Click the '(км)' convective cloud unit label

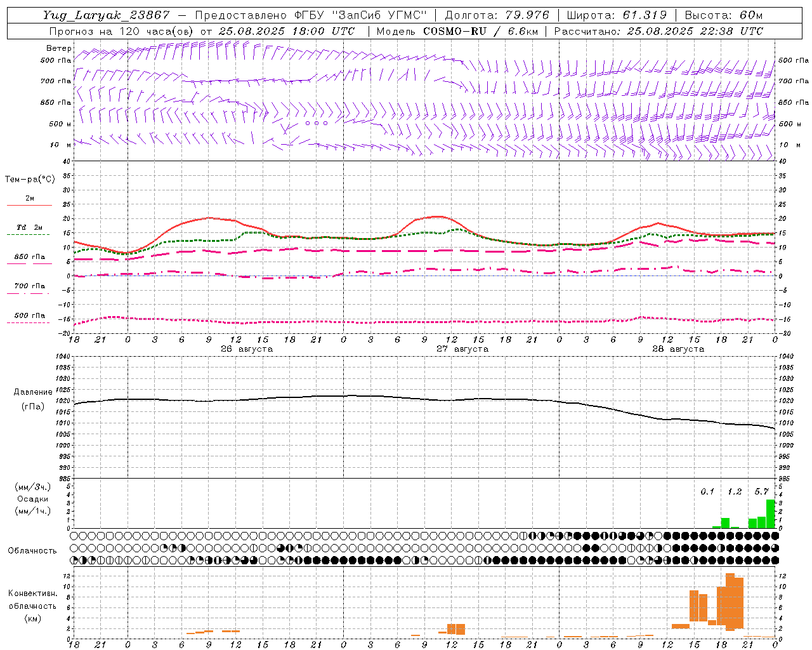[32, 618]
